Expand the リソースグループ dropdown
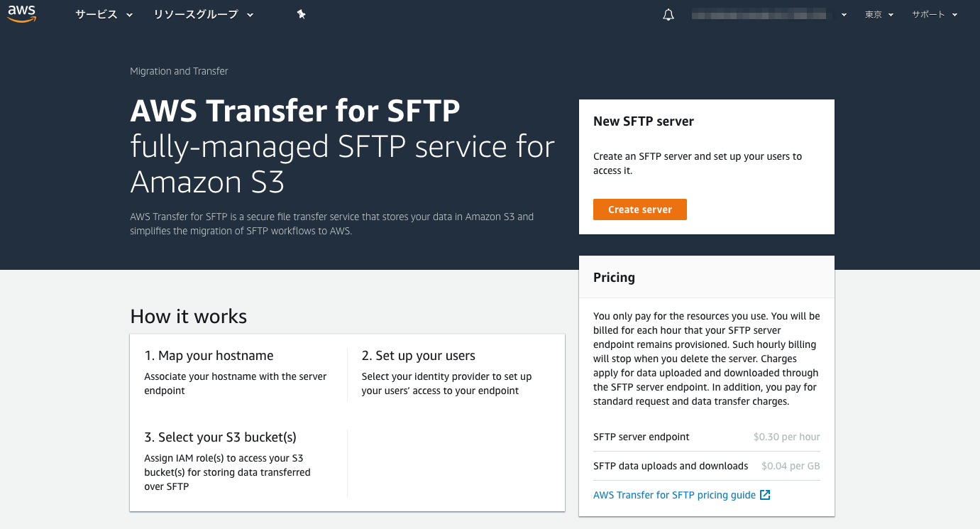The height and width of the screenshot is (529, 980). click(x=202, y=14)
